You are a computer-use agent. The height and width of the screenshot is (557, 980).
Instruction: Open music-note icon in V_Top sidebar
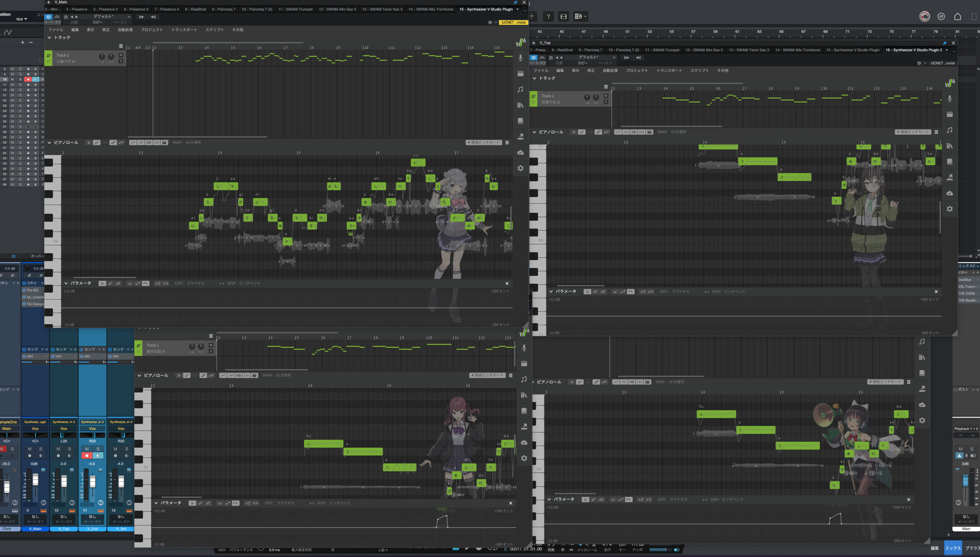[949, 130]
